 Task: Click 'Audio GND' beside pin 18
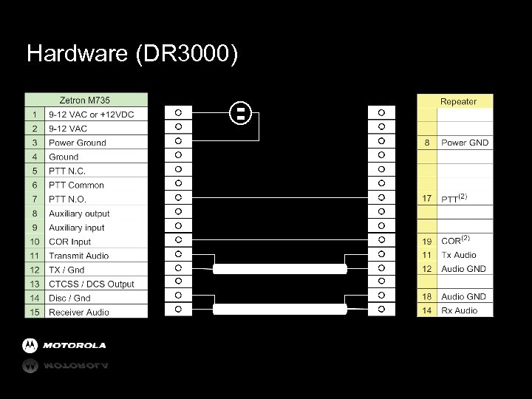463,296
